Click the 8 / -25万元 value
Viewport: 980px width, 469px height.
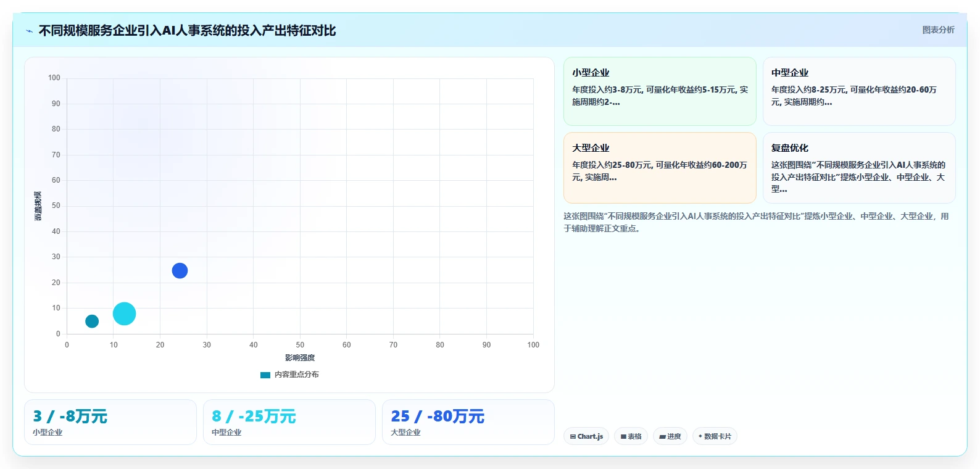click(x=254, y=417)
